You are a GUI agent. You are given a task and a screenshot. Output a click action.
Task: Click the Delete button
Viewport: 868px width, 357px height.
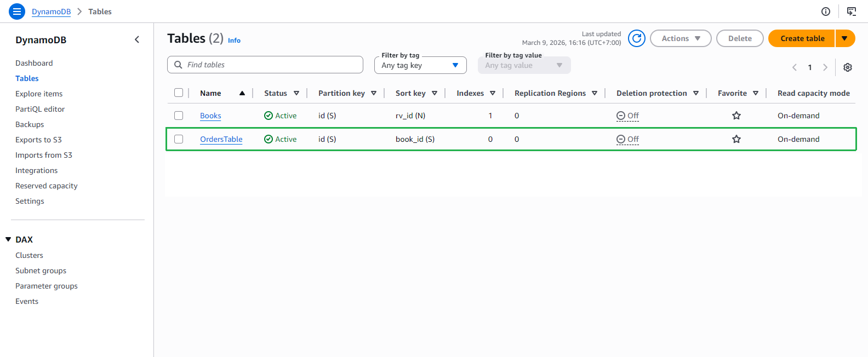tap(740, 38)
